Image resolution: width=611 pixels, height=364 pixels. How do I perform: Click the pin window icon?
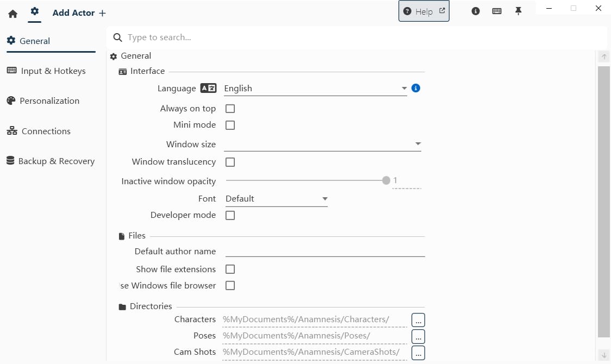pyautogui.click(x=518, y=11)
